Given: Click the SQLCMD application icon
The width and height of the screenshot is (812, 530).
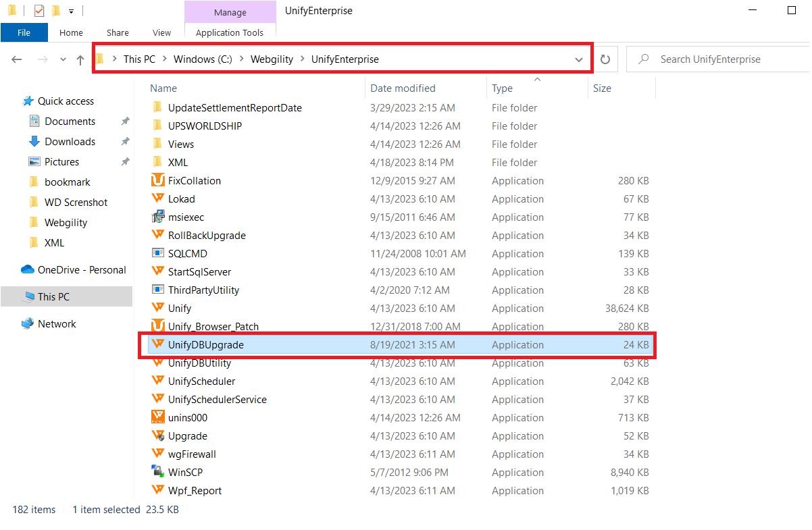Looking at the screenshot, I should tap(157, 253).
